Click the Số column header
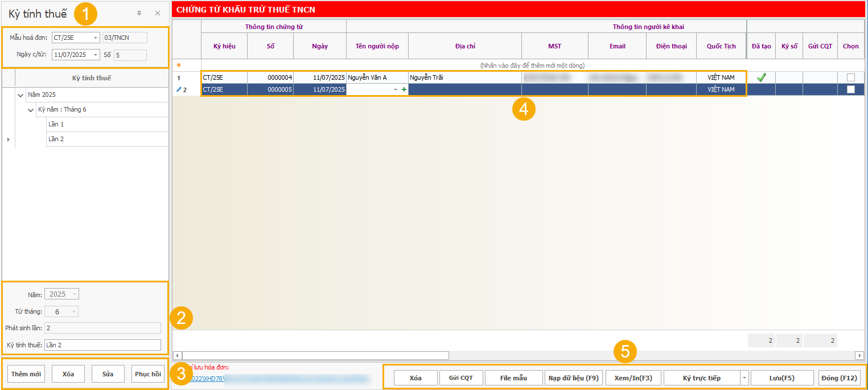 coord(270,46)
